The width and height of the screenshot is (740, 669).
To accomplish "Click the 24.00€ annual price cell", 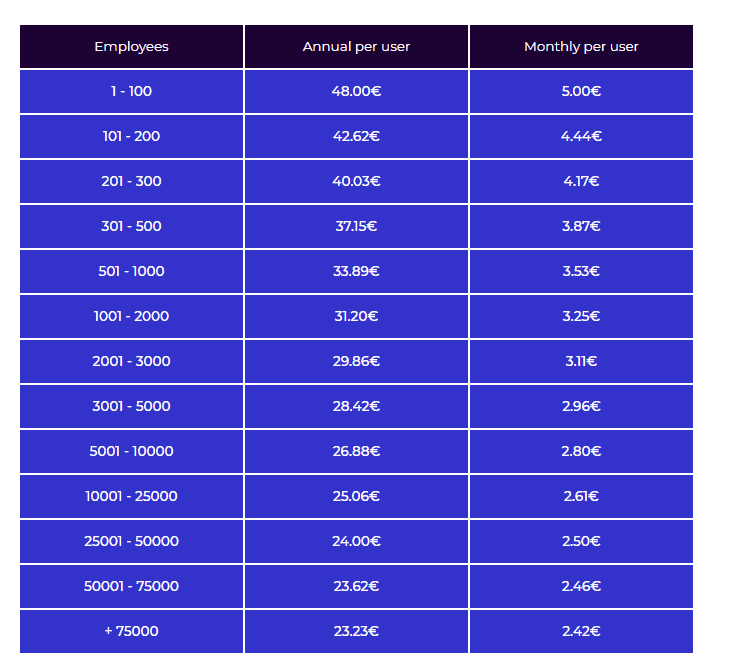I will (x=356, y=541).
